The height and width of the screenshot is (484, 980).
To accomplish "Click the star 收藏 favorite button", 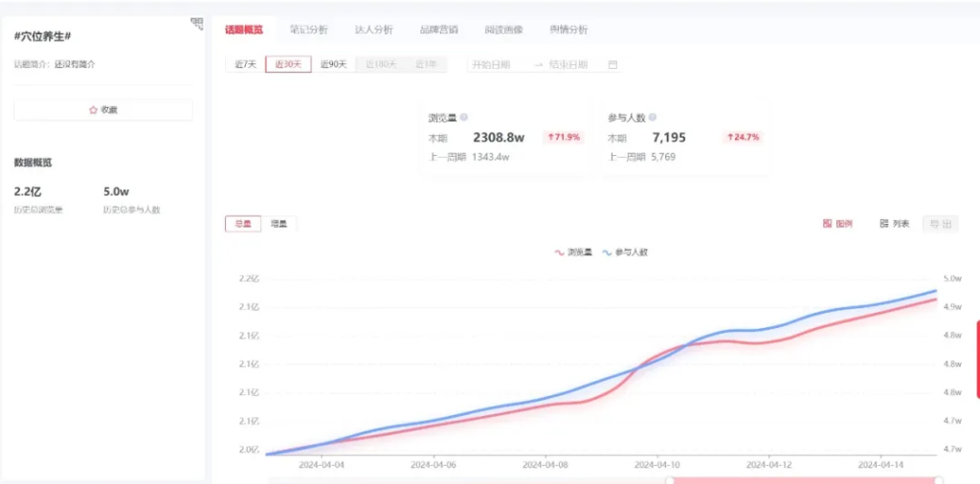I will tap(103, 110).
